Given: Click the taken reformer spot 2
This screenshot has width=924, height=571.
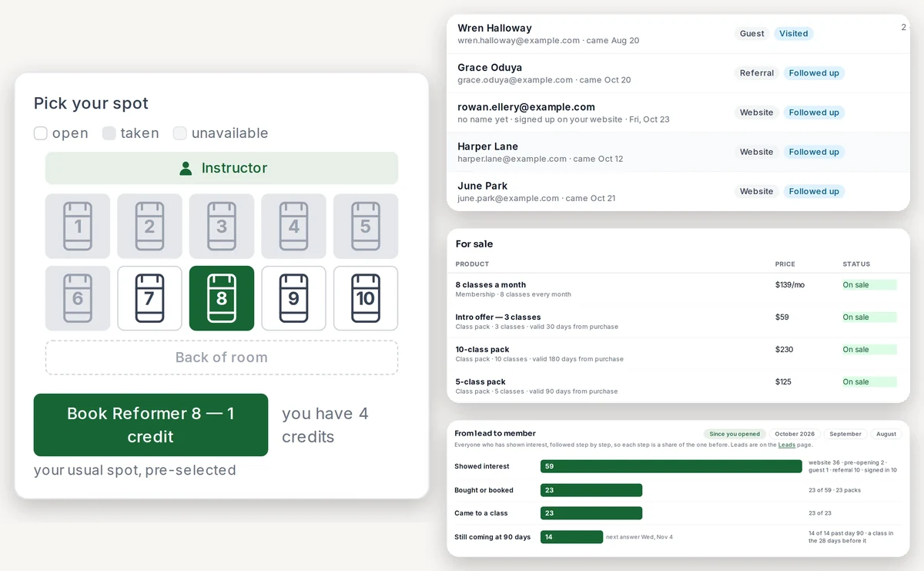Looking at the screenshot, I should coord(149,226).
